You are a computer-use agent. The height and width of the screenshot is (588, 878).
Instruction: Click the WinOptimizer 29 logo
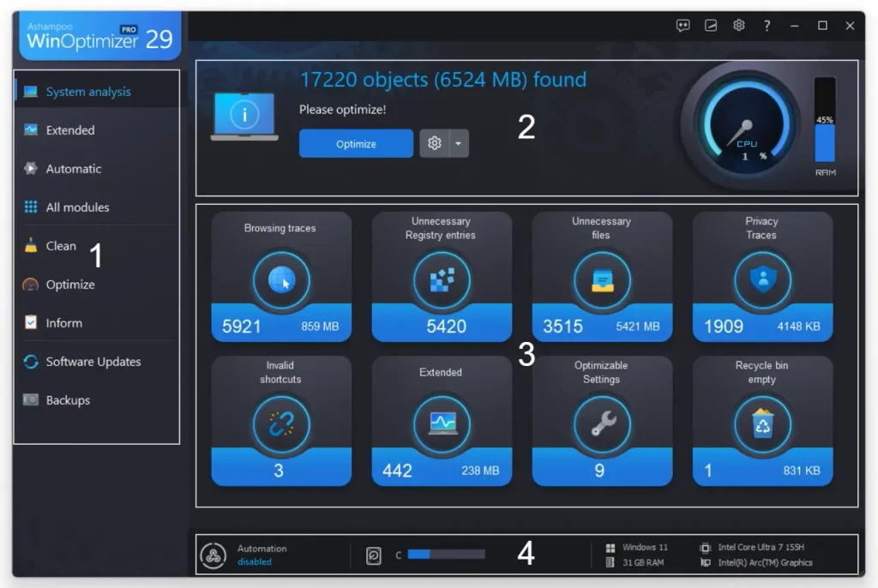99,36
